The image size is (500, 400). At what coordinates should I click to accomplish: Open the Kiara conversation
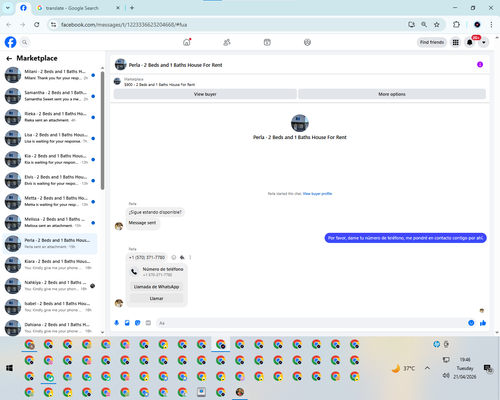point(50,265)
